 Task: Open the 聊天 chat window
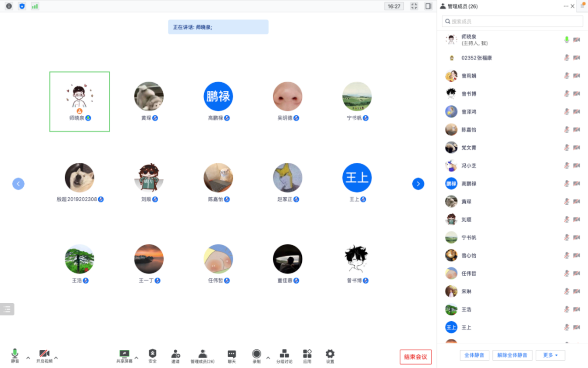click(232, 354)
